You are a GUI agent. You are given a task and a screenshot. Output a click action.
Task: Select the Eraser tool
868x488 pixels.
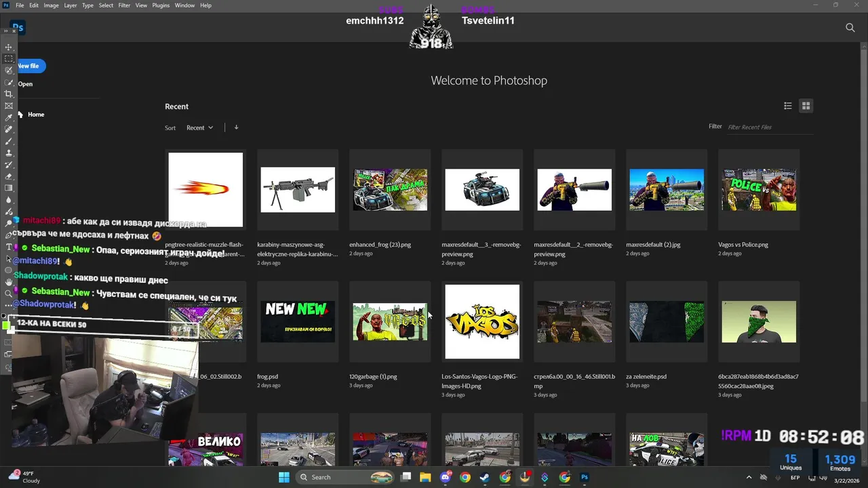[x=9, y=176]
